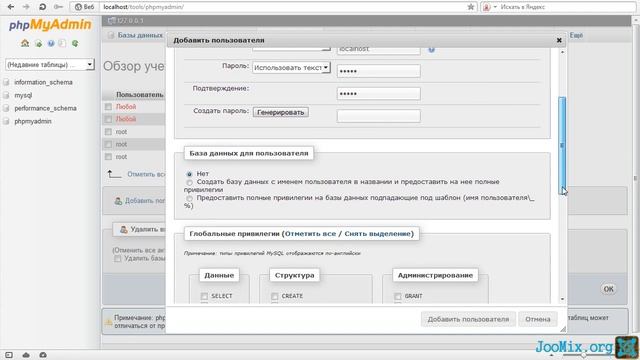Click the Удалить users button behind dialog

coord(139,229)
